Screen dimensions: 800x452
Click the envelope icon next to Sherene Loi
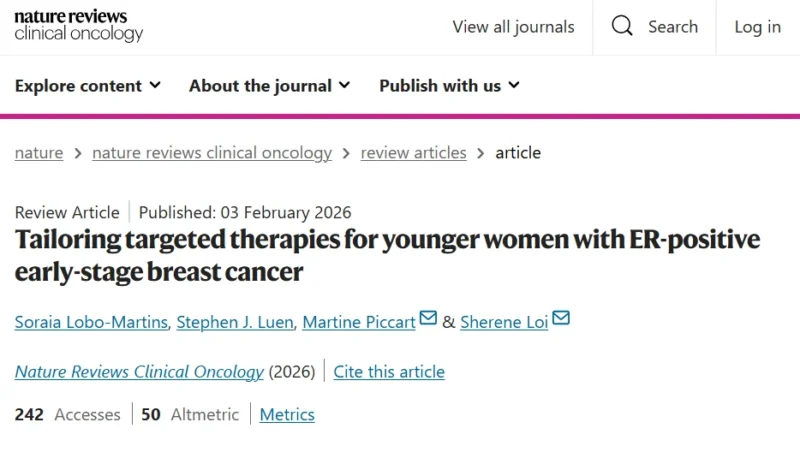pyautogui.click(x=561, y=319)
